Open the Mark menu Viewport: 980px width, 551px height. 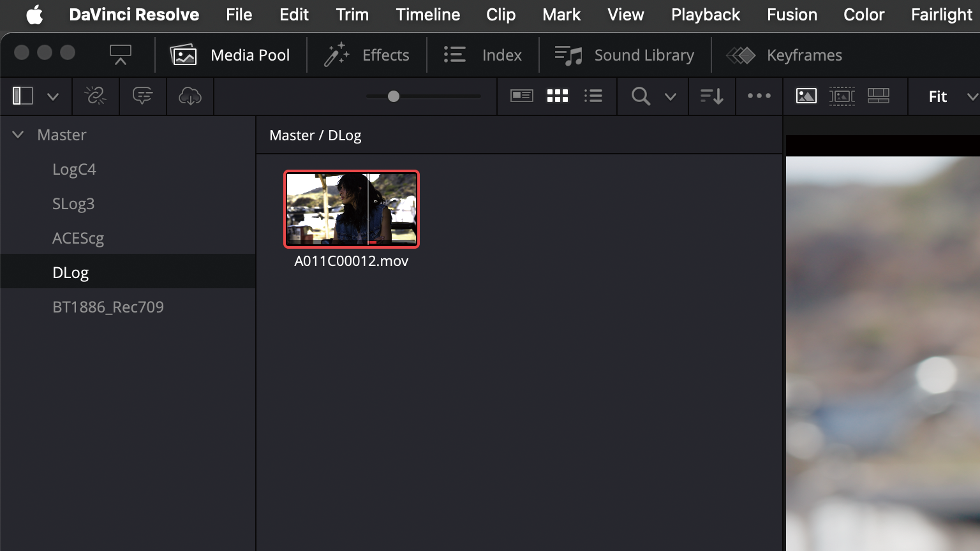click(561, 14)
